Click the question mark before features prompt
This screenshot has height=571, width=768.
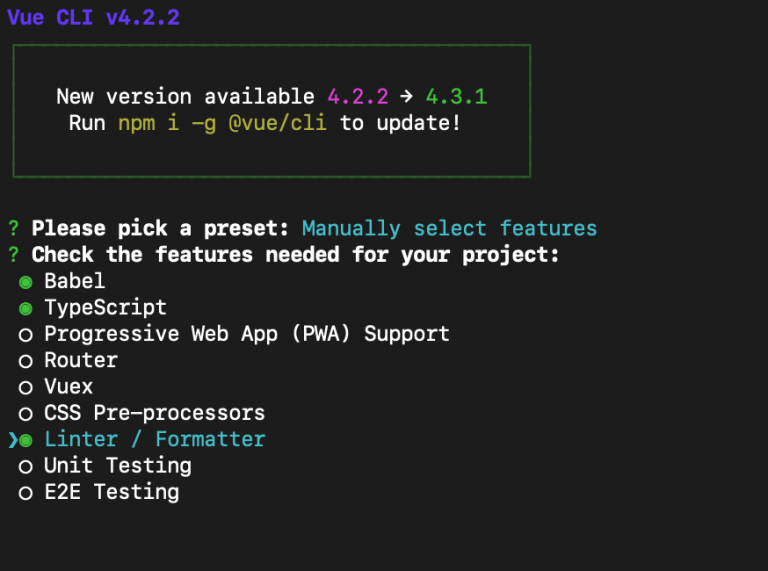(14, 255)
